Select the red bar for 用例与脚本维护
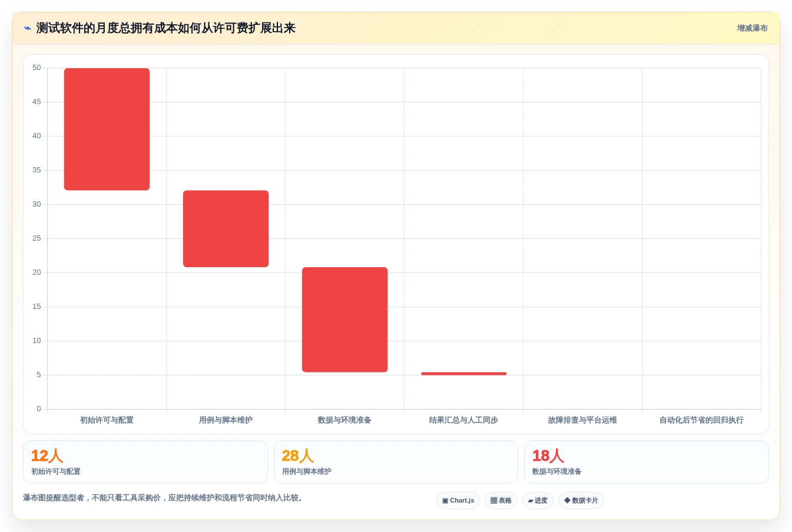 pyautogui.click(x=226, y=229)
